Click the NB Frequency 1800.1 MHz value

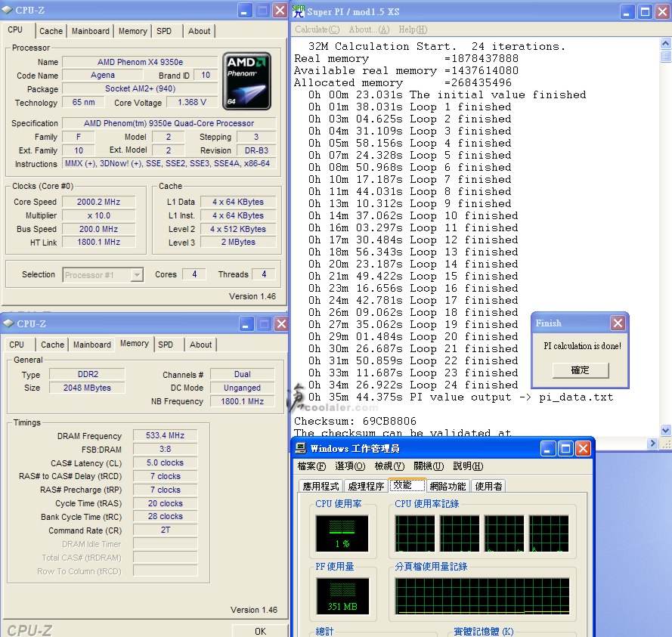click(242, 401)
